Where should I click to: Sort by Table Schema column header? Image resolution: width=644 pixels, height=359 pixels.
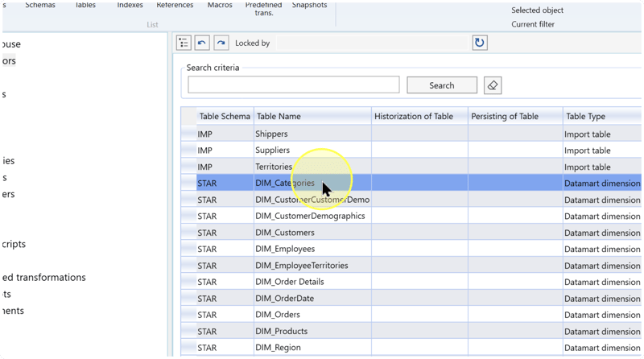(x=225, y=116)
